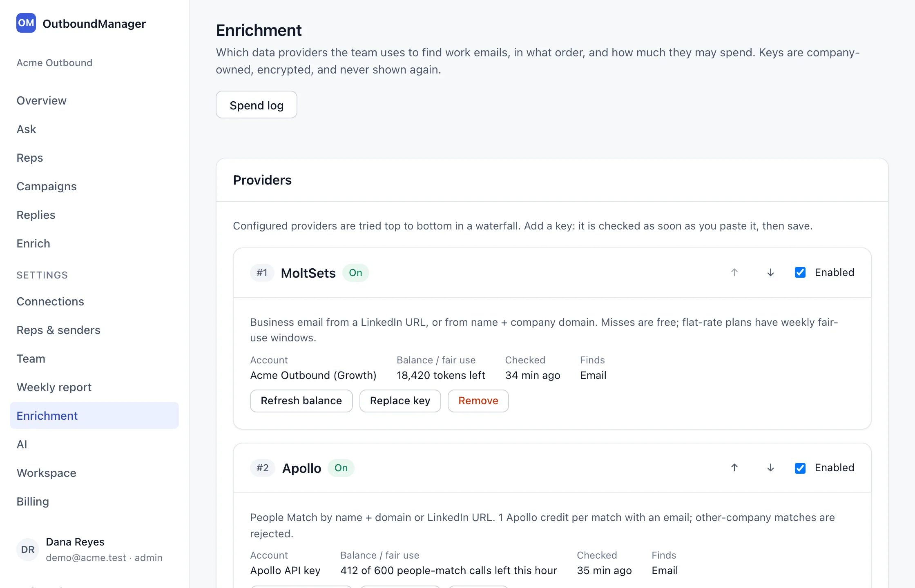Go to Team settings

tap(94, 359)
